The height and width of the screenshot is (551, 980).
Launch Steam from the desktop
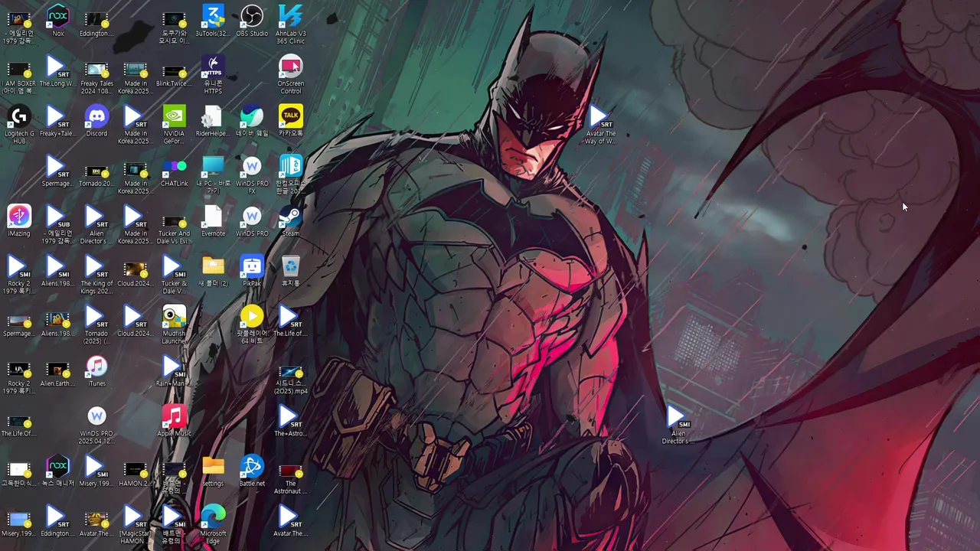[x=291, y=217]
